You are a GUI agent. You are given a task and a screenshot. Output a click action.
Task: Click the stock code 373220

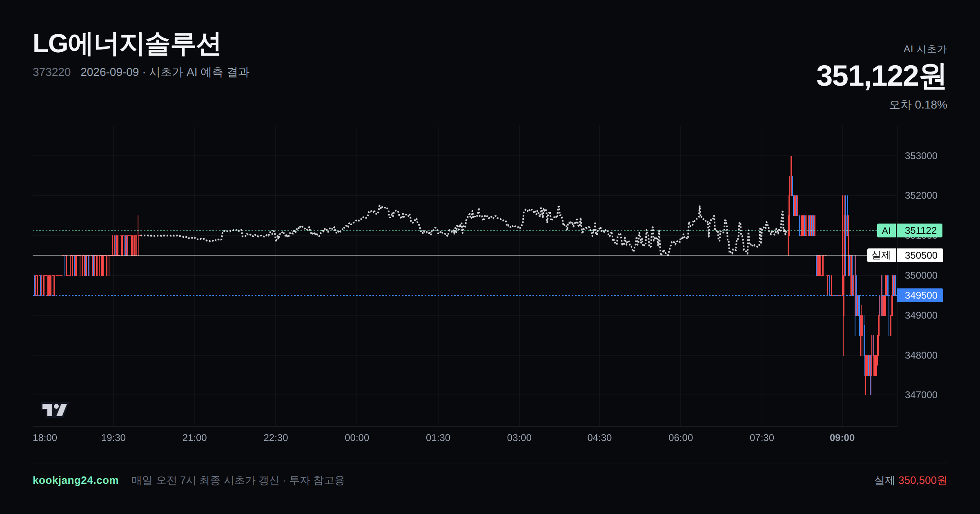51,72
